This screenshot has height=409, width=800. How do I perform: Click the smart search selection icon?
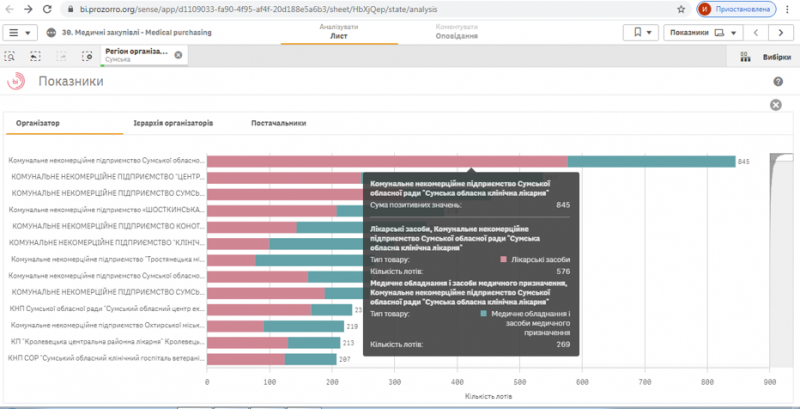click(x=9, y=56)
